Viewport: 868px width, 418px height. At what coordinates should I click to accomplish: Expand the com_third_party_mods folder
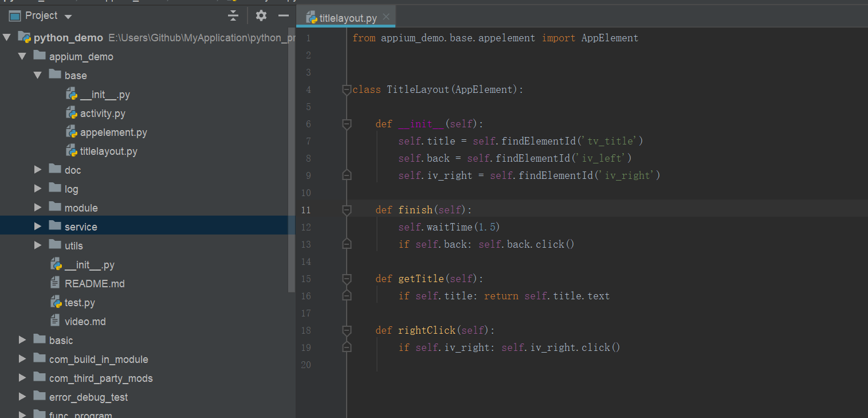(x=21, y=378)
